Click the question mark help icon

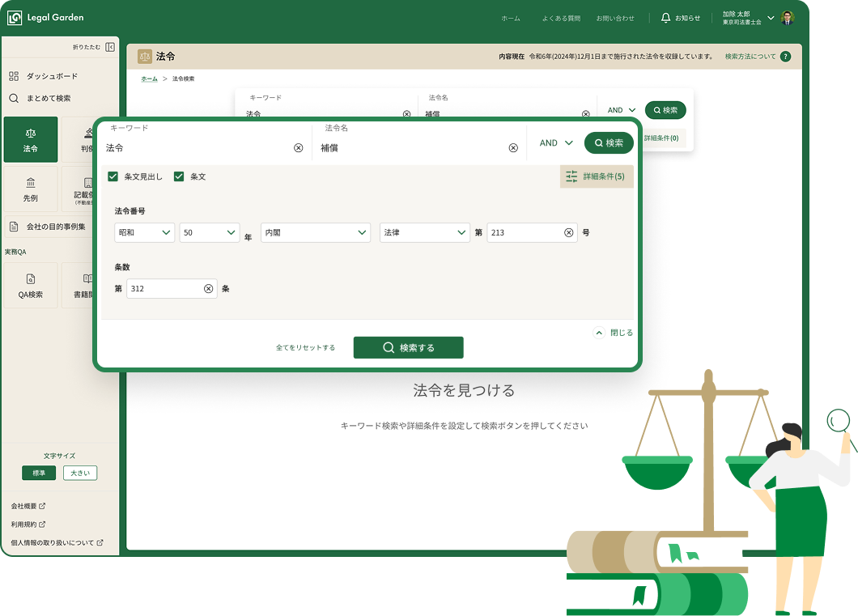pyautogui.click(x=786, y=57)
